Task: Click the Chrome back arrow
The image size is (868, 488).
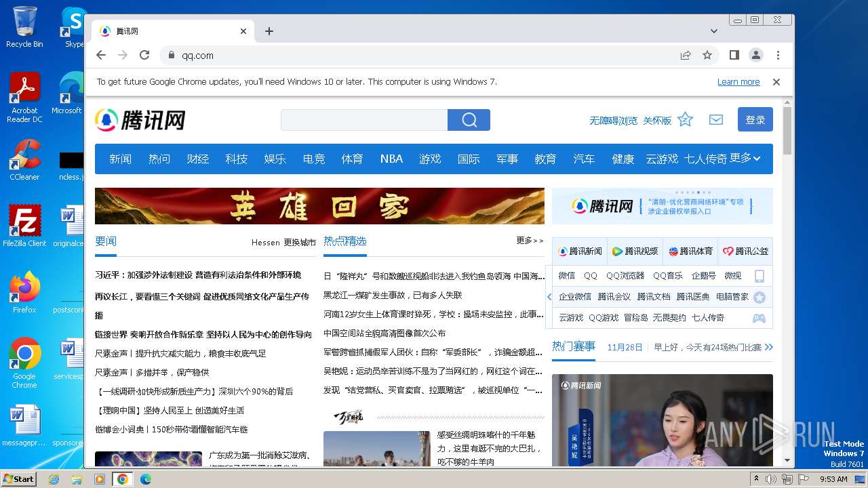Action: [101, 55]
